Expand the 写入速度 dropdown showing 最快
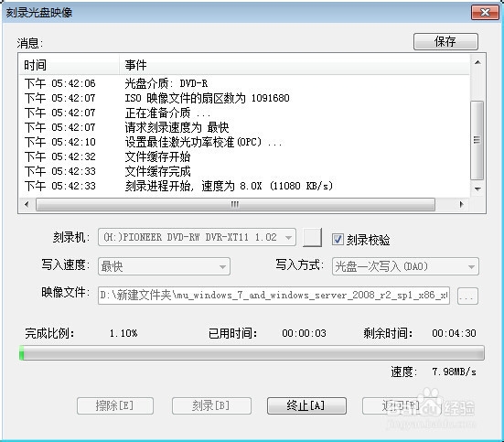 click(164, 266)
